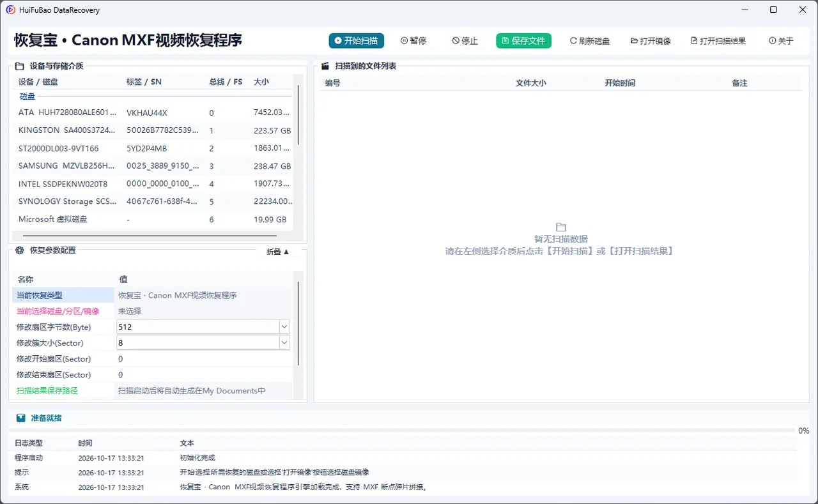This screenshot has height=504, width=818.
Task: Sort the device list by 标签 / SN column
Action: 144,82
